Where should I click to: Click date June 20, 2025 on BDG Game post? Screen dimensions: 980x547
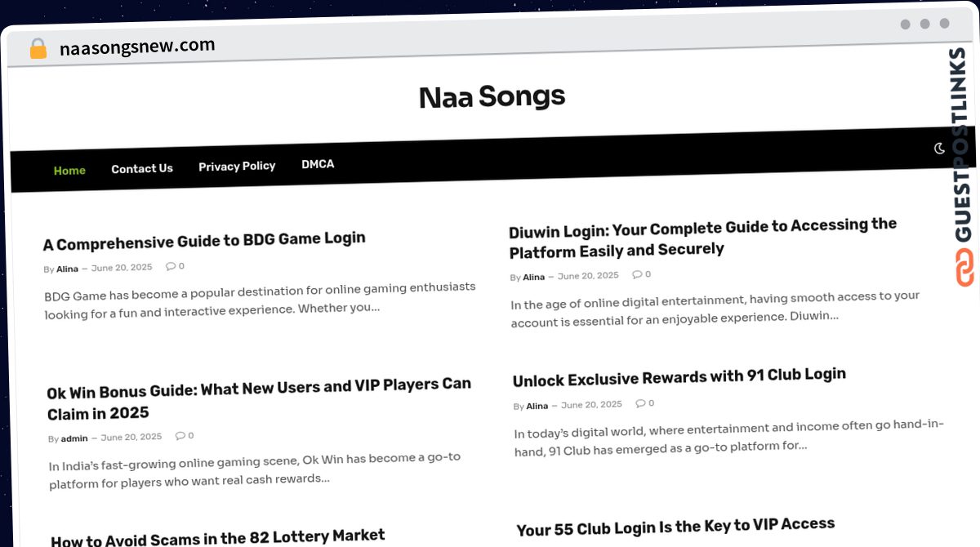pos(122,268)
